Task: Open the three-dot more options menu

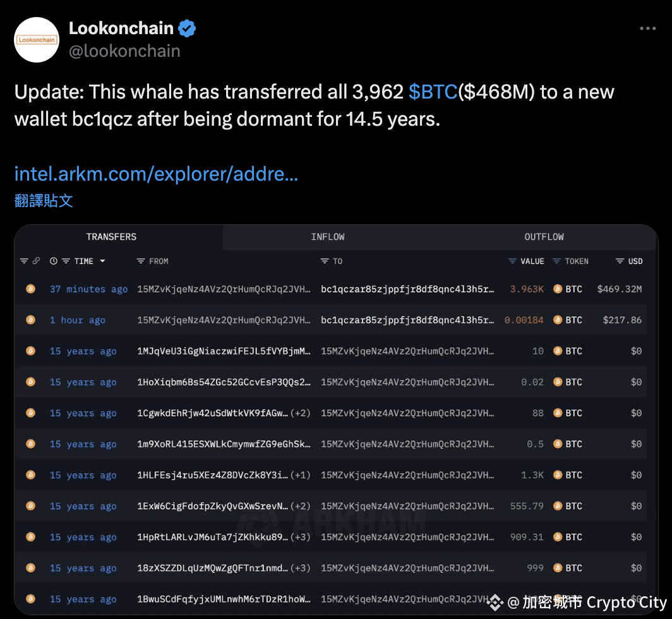Action: (x=647, y=28)
